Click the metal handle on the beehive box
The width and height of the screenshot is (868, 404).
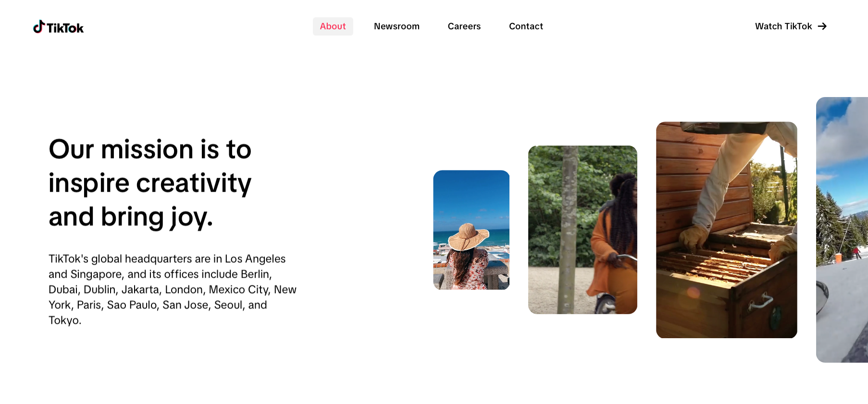[760, 302]
